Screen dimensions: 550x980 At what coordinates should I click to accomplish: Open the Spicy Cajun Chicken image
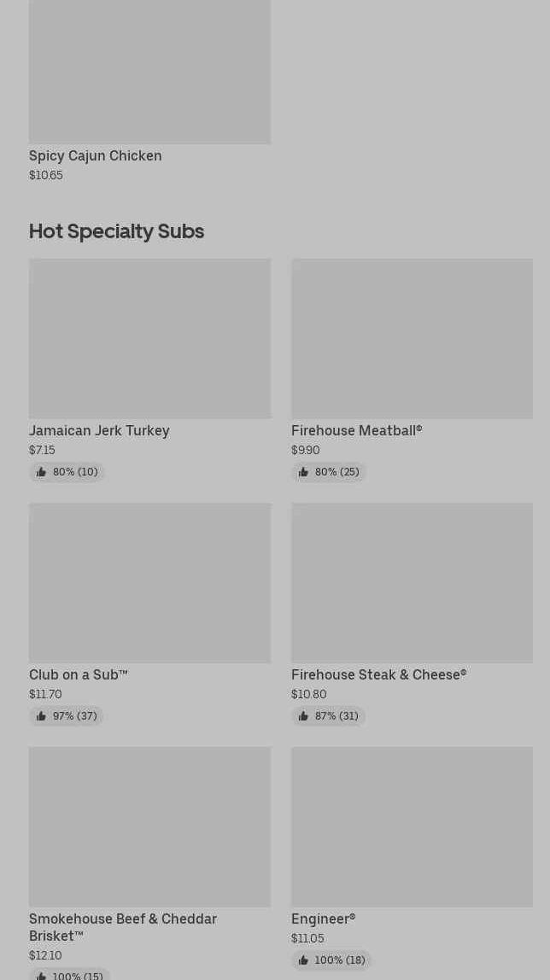pos(149,72)
